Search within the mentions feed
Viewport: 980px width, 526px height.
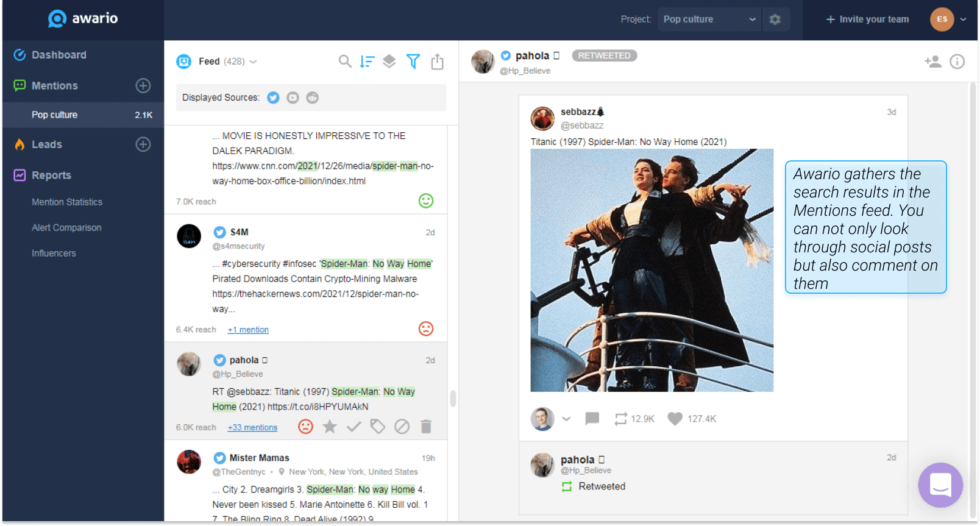click(x=345, y=62)
